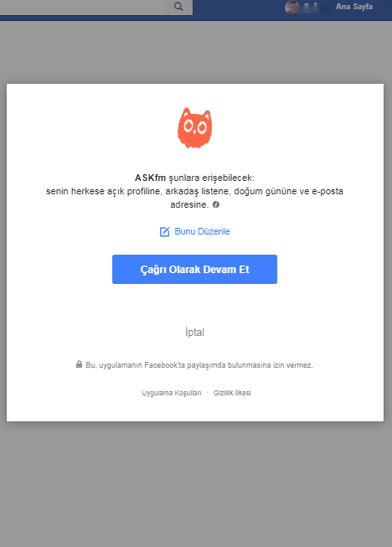Click the lock icon near the sharing notice

click(80, 364)
